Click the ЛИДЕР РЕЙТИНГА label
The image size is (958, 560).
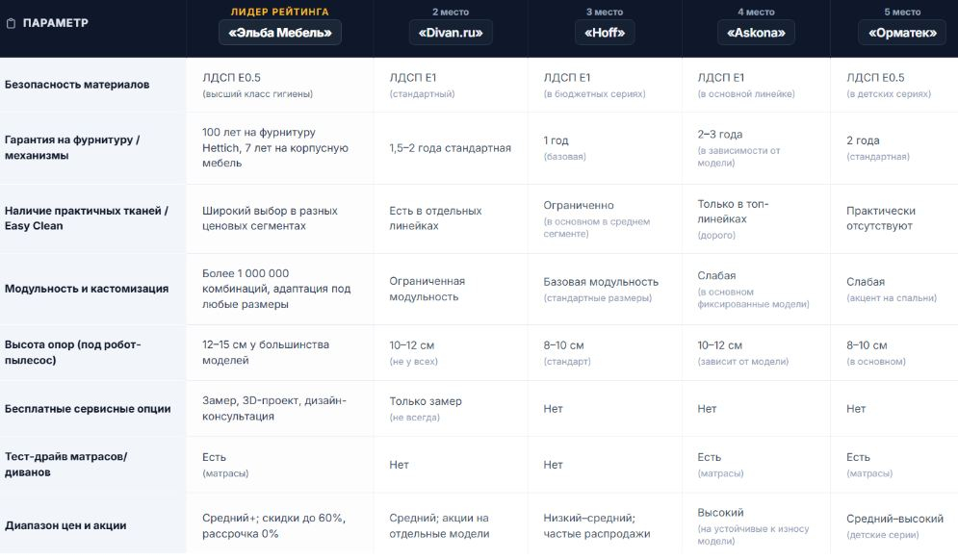coord(280,12)
